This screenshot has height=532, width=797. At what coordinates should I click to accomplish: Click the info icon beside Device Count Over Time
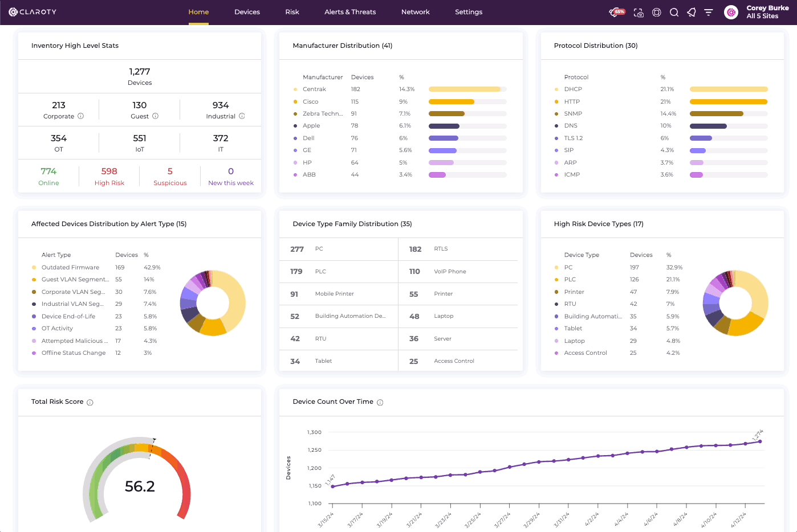click(381, 402)
